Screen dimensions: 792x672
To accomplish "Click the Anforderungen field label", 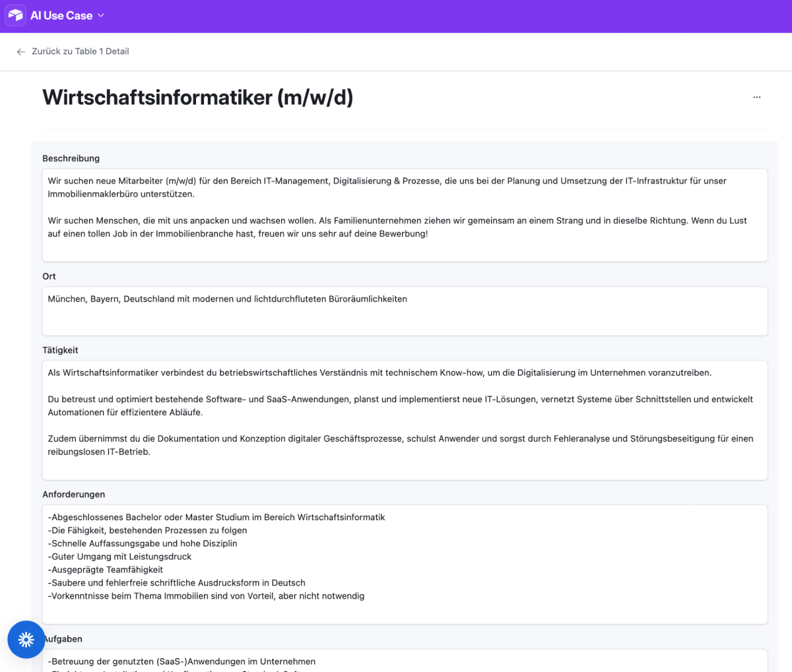I will [x=73, y=494].
